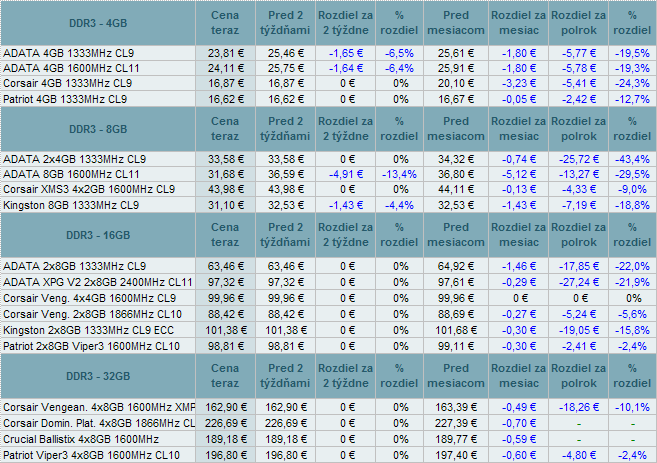This screenshot has width=657, height=463.
Task: Click the 101,68 € month-ago price cell
Action: coord(456,330)
